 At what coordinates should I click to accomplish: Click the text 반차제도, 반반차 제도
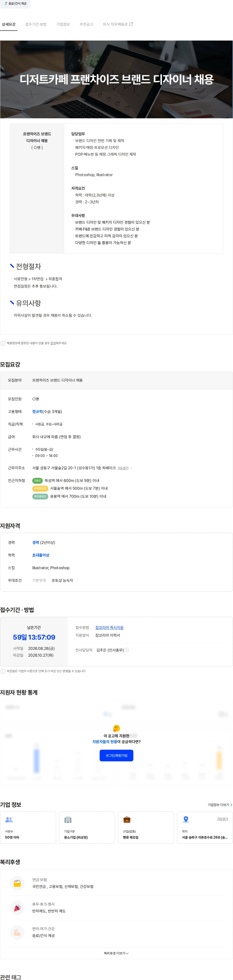(x=49, y=911)
